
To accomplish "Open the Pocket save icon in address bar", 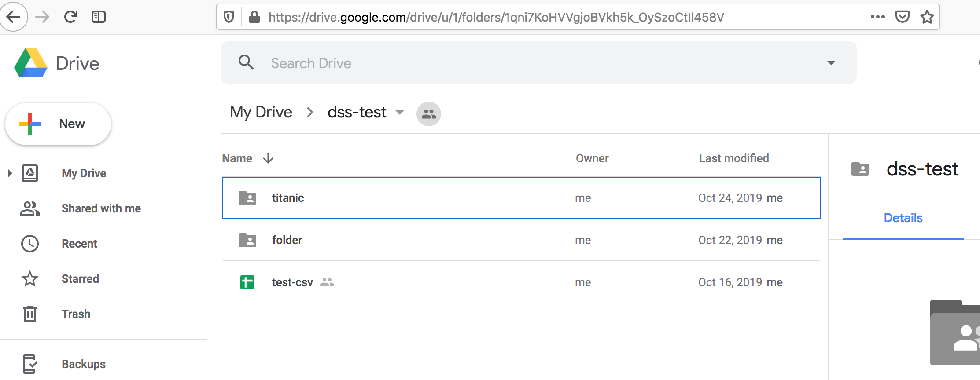I will 903,17.
